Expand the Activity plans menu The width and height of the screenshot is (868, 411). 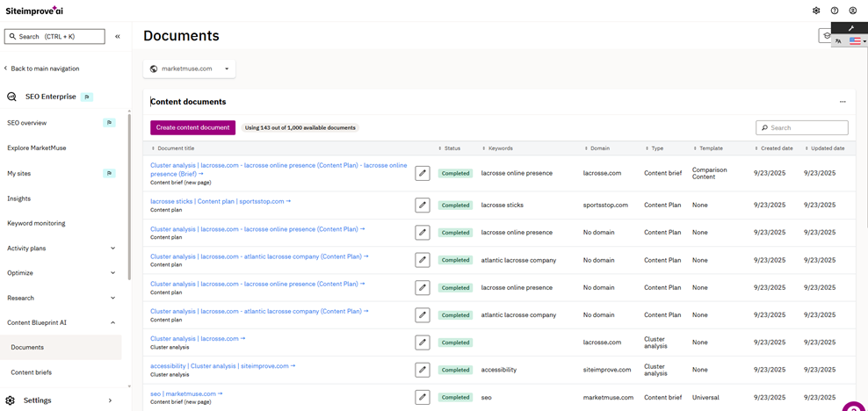point(112,249)
